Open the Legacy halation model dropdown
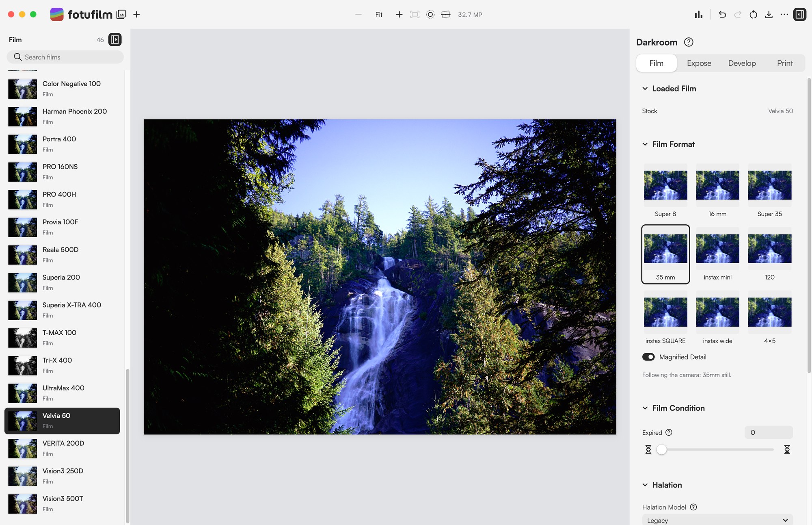Image resolution: width=812 pixels, height=525 pixels. tap(717, 520)
